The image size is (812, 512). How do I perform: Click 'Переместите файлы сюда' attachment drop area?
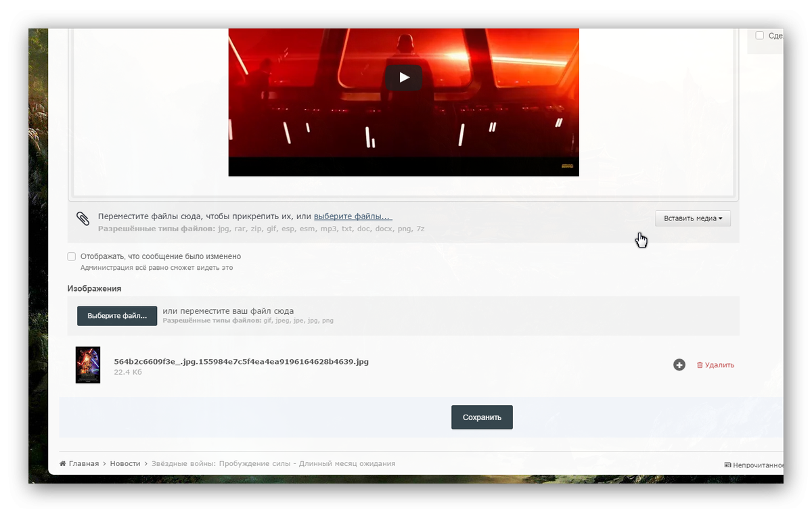(203, 217)
